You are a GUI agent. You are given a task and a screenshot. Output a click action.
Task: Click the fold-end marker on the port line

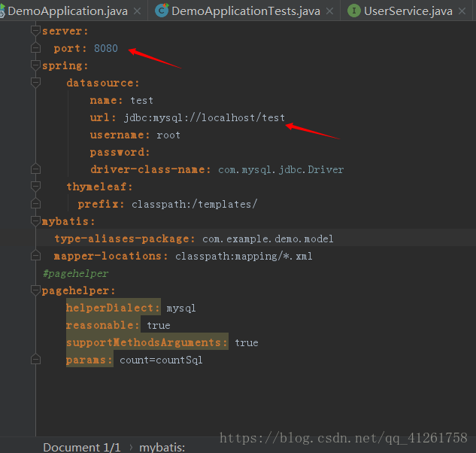coord(36,47)
